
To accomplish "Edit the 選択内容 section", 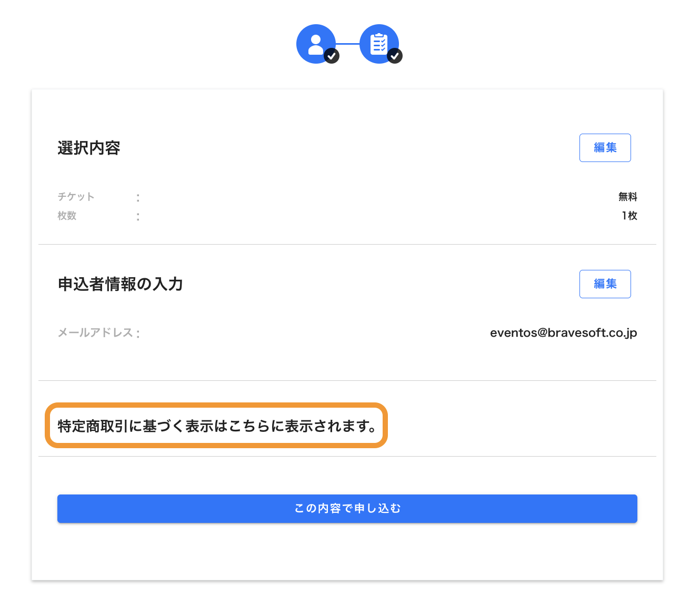I will [x=605, y=148].
